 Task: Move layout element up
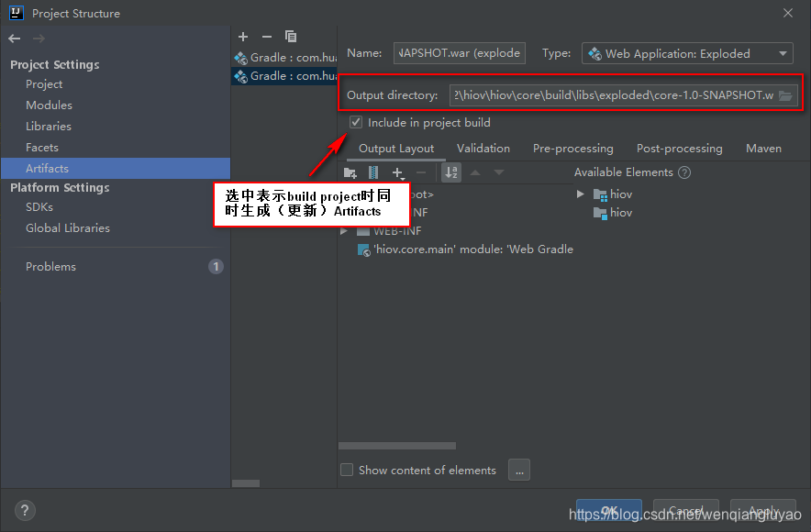475,172
